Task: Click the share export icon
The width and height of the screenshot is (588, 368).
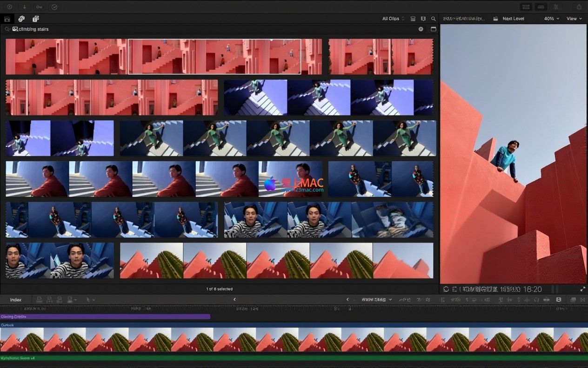Action: tap(579, 7)
